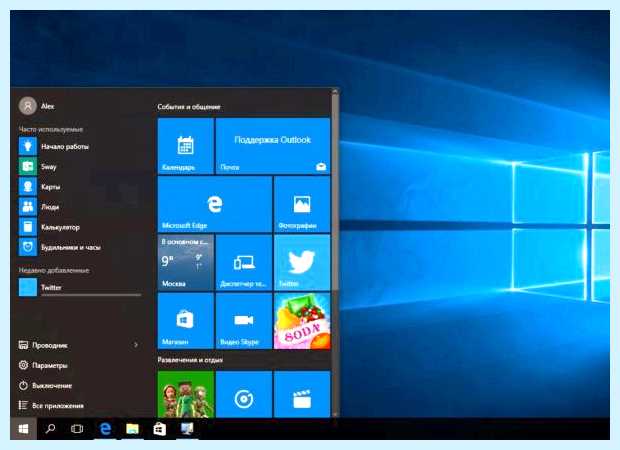Open the Twitter bird tile
Image resolution: width=620 pixels, height=450 pixels.
point(302,262)
